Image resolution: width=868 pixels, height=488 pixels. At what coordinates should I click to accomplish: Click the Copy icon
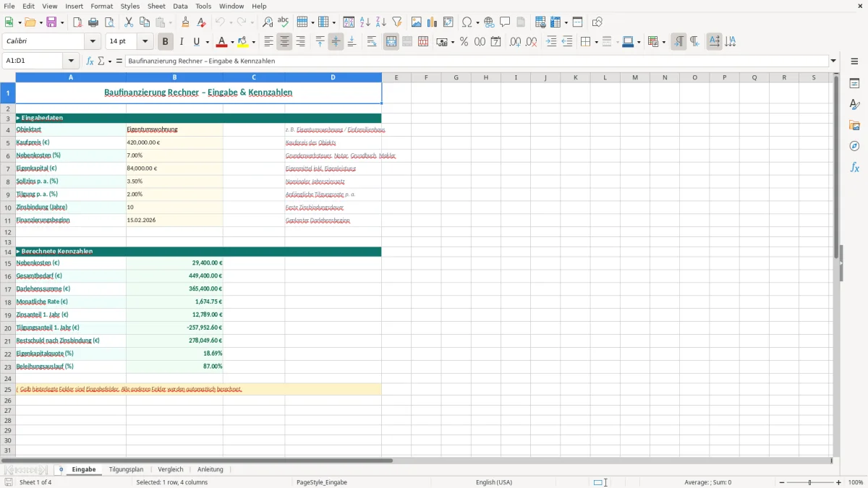point(145,22)
